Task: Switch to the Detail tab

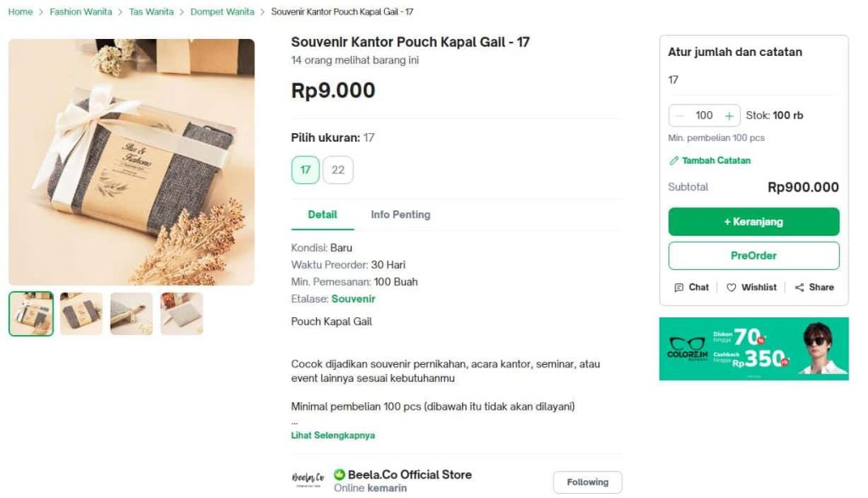Action: (x=322, y=215)
